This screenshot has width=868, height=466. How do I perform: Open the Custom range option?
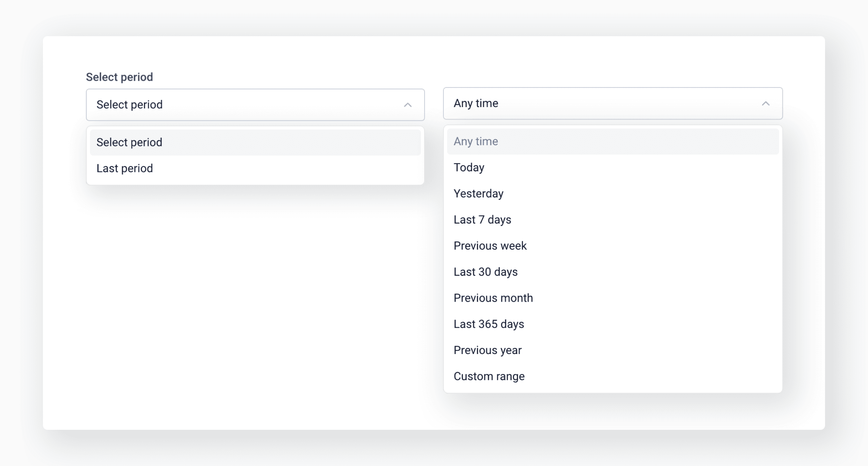tap(489, 376)
